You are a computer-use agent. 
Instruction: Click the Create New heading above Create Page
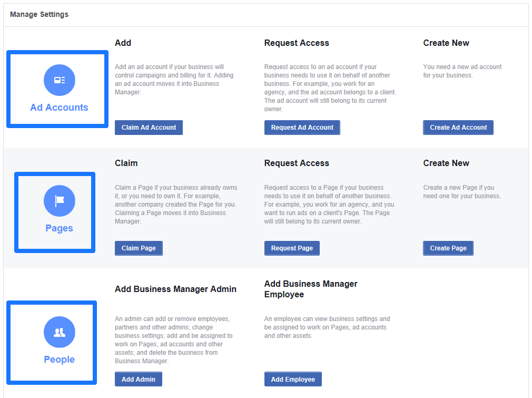point(446,163)
